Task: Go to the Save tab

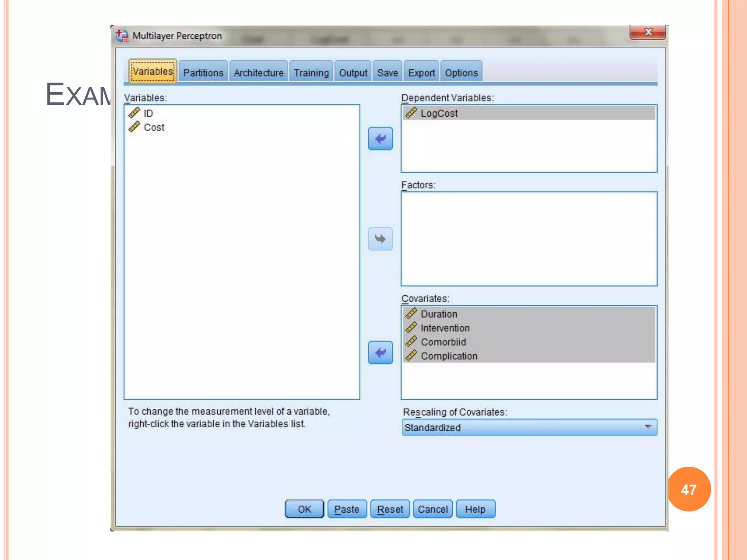Action: point(387,73)
